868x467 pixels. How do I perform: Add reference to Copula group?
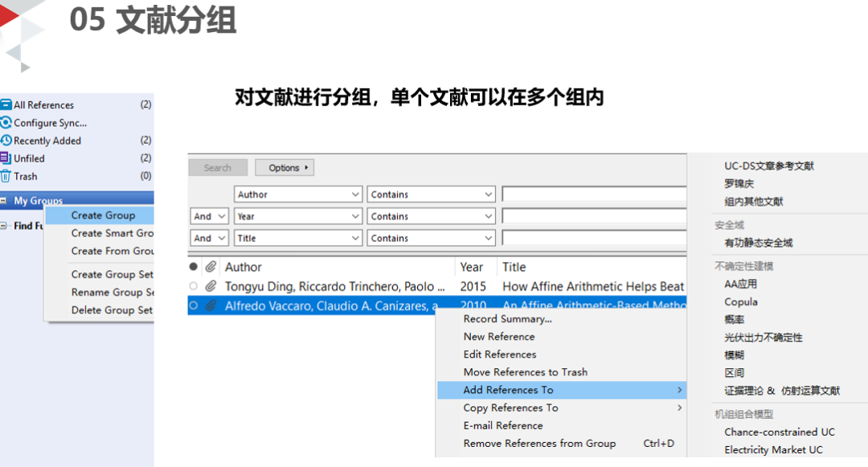(x=741, y=301)
